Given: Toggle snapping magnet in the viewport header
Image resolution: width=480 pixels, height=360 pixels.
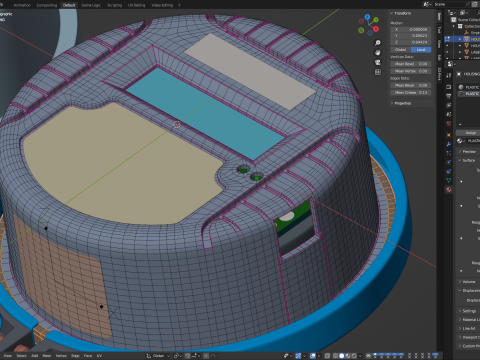Looking at the screenshot, I should pyautogui.click(x=188, y=356).
